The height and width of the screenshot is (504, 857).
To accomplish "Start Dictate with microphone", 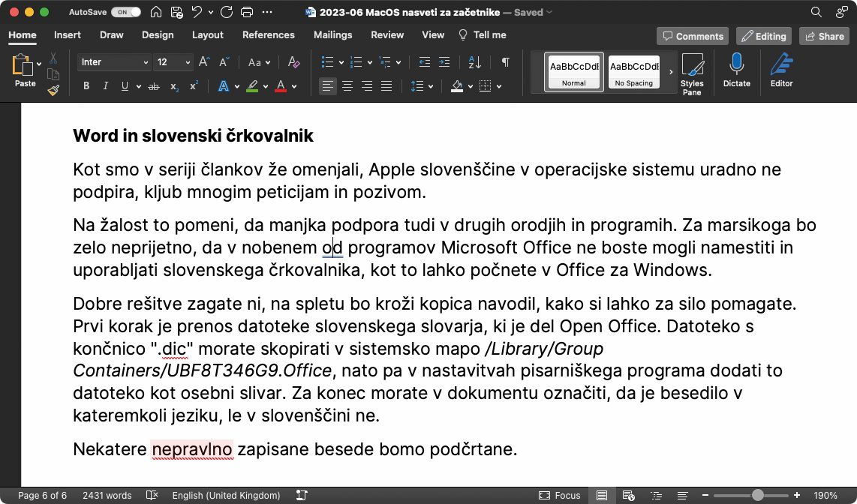I will pos(737,70).
